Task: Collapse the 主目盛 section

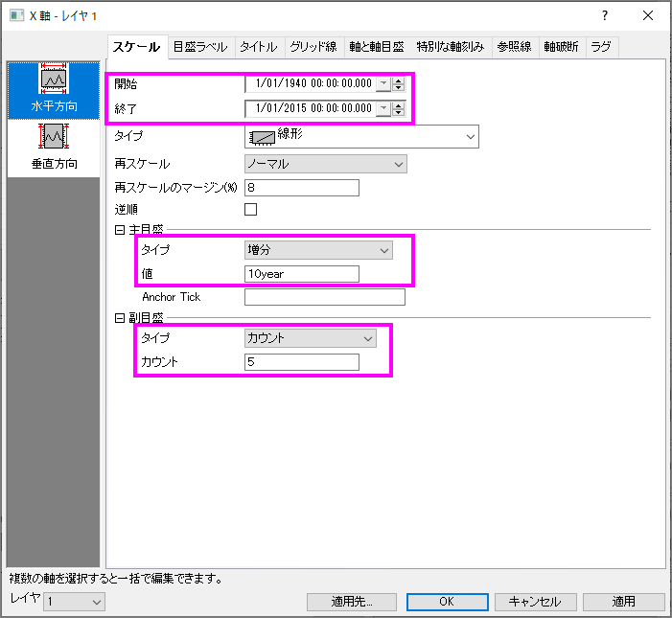Action: pos(120,230)
